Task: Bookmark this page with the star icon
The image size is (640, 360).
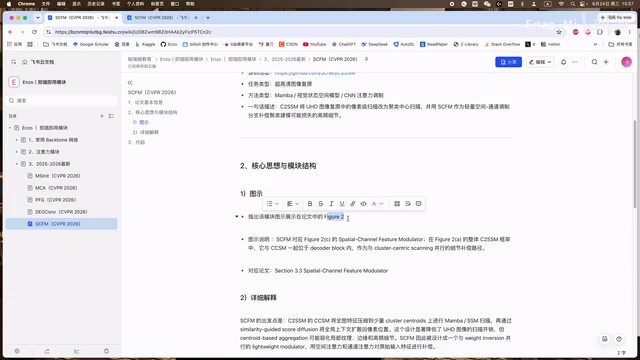Action: (x=559, y=32)
